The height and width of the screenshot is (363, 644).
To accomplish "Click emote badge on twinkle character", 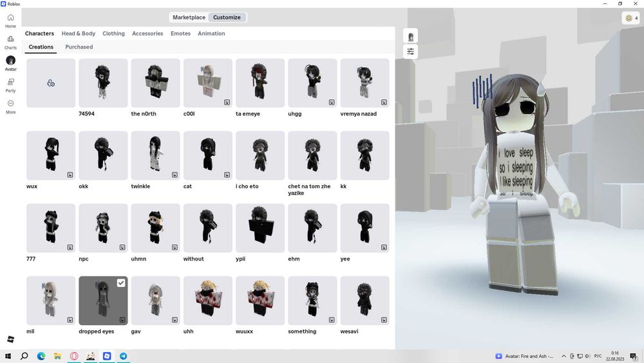I will click(175, 175).
